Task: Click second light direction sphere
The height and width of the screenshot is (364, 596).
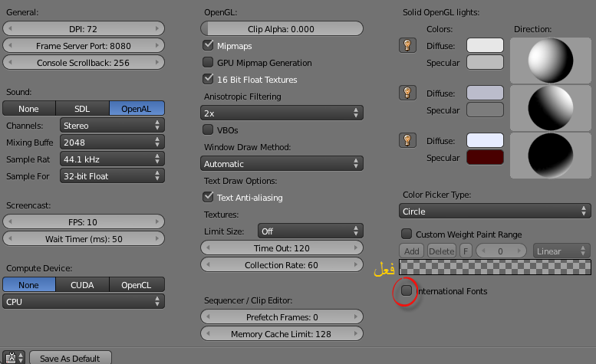Action: coord(551,108)
